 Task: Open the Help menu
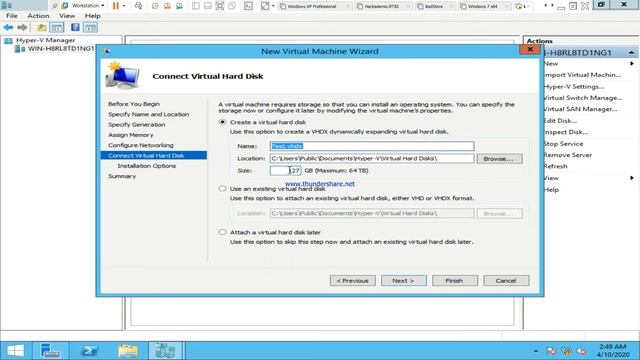pyautogui.click(x=93, y=16)
